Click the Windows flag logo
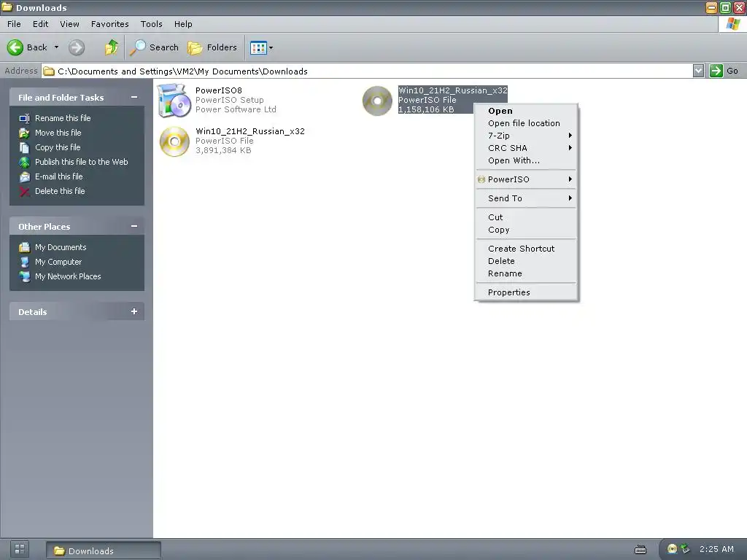The height and width of the screenshot is (560, 747). tap(732, 24)
